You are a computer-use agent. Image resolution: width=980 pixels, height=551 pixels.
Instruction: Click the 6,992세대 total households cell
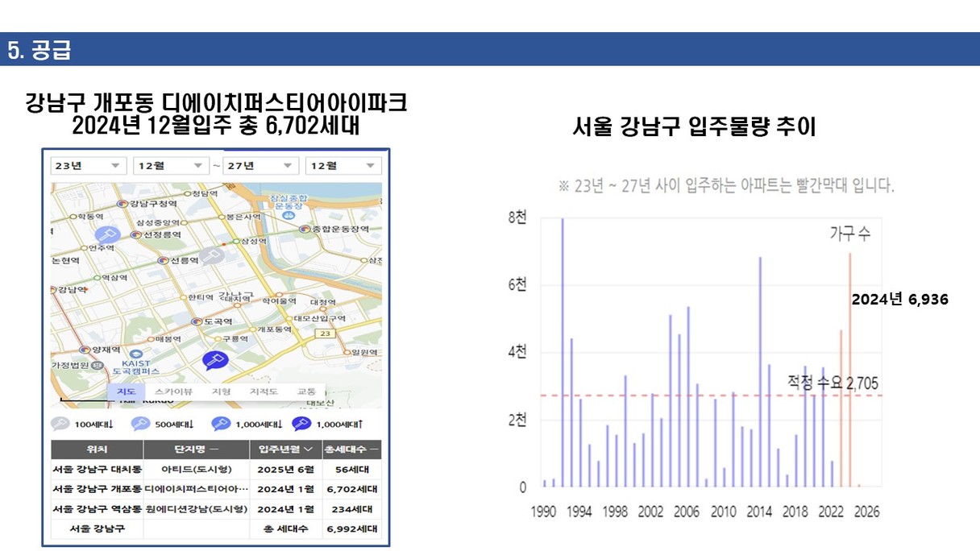click(352, 529)
